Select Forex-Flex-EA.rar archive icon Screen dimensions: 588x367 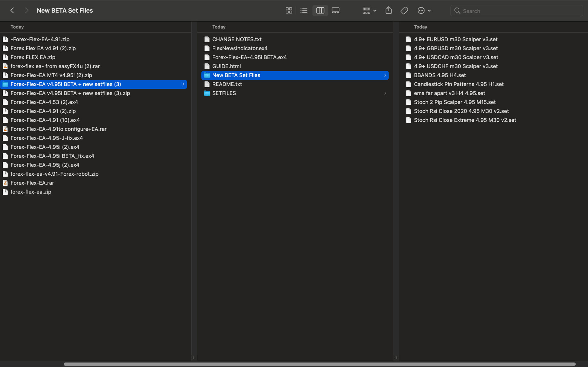pos(5,183)
